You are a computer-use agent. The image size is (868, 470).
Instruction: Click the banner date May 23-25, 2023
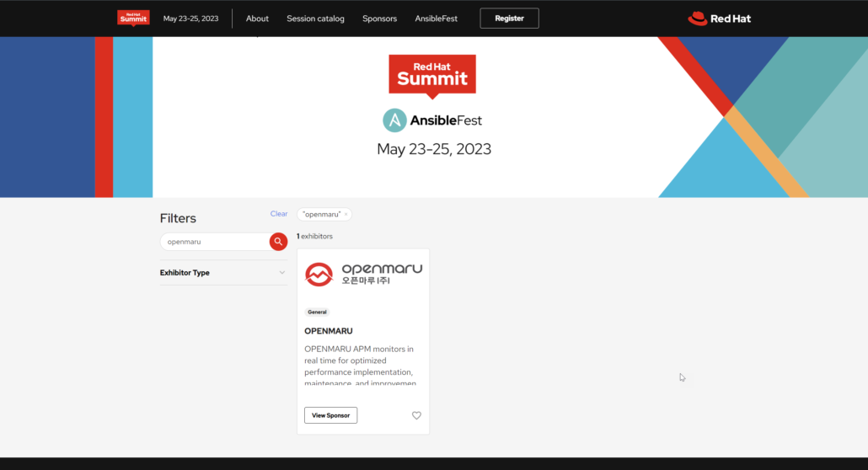coord(434,149)
